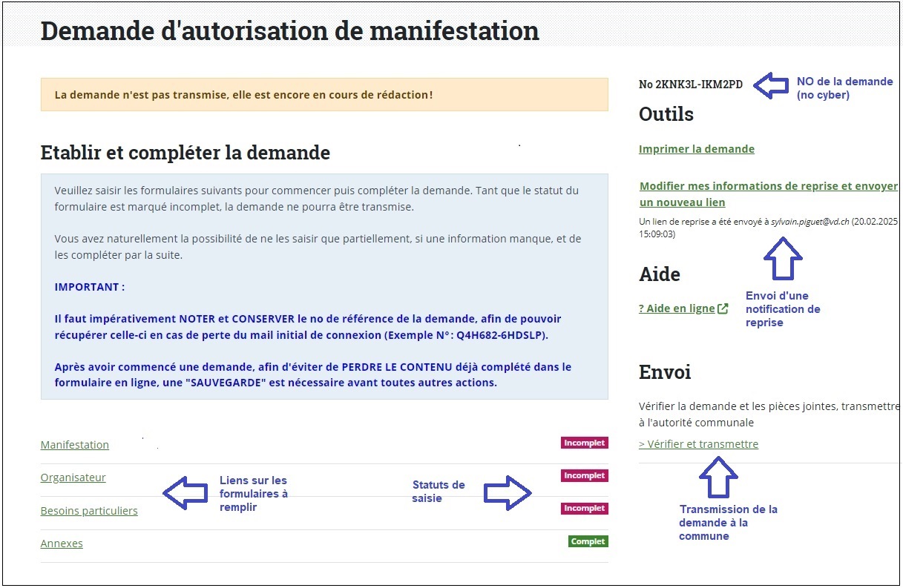Open the "Besoins particuliers" form

tap(89, 510)
